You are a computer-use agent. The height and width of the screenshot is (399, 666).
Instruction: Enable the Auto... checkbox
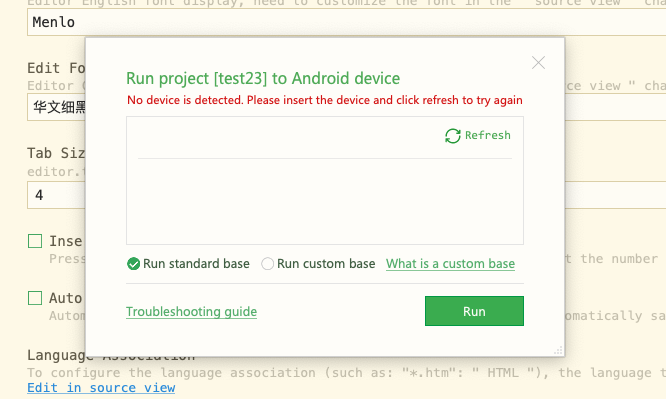tap(35, 298)
